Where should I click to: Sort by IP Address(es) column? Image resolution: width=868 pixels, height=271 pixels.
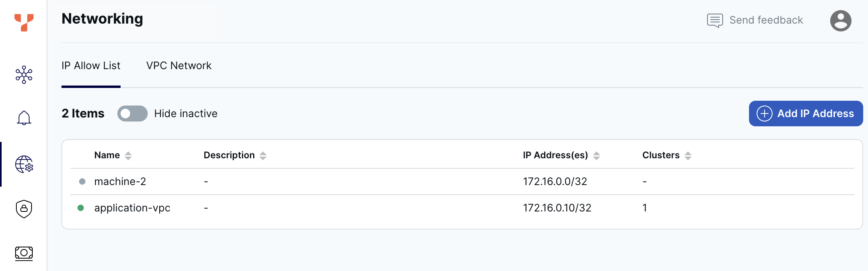coord(597,155)
